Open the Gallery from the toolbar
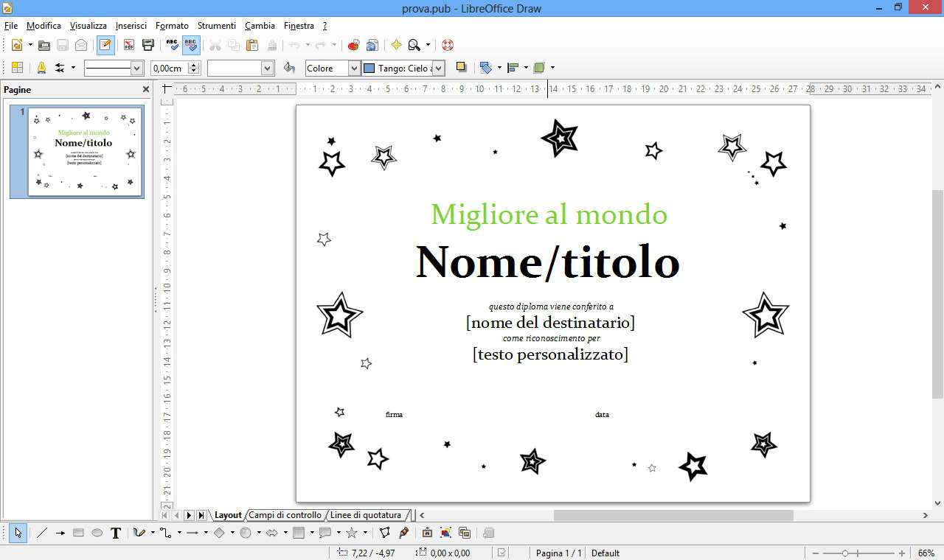Image resolution: width=944 pixels, height=560 pixels. (353, 45)
